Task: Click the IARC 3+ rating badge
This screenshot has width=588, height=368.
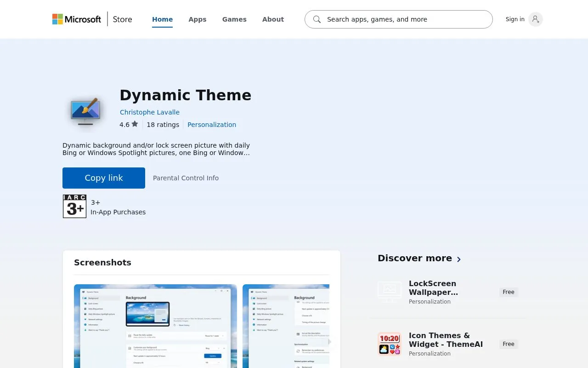Action: point(74,206)
